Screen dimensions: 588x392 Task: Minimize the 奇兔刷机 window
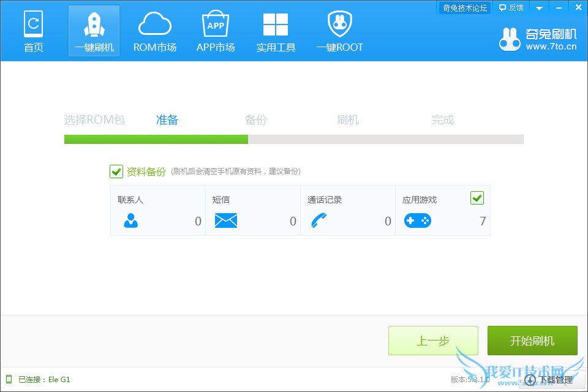click(x=559, y=8)
